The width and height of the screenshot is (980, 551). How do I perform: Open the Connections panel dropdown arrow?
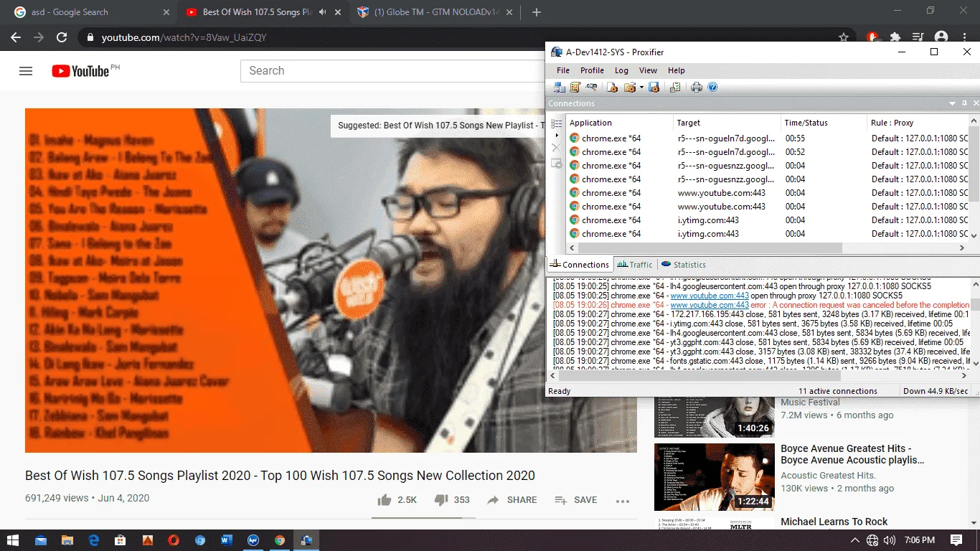click(x=953, y=104)
